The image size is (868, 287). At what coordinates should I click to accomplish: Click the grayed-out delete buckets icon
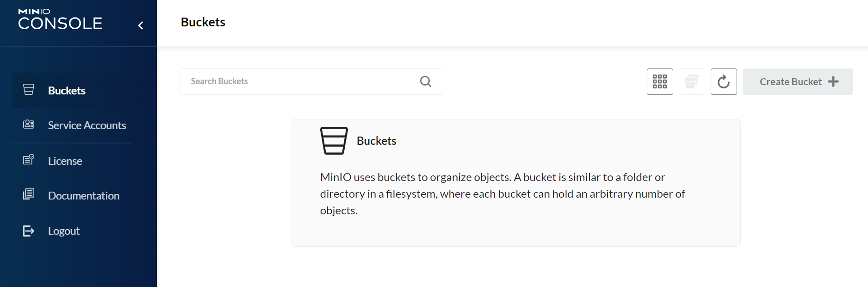(691, 81)
